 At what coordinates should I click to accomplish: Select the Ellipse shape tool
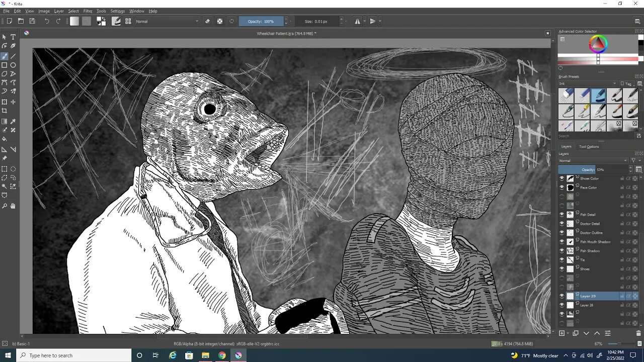tap(13, 65)
